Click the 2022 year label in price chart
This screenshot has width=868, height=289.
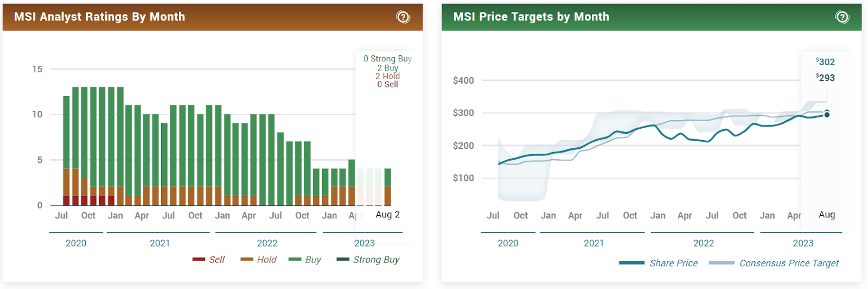[704, 243]
